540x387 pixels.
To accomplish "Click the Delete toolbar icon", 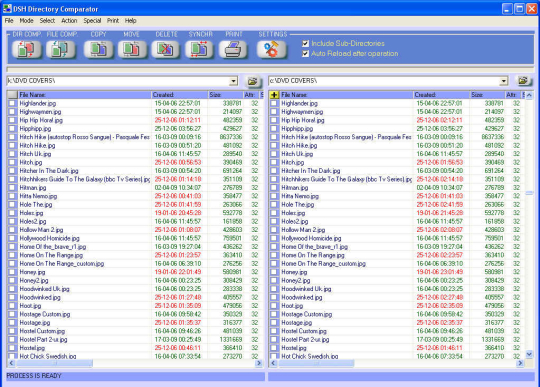I will [166, 49].
